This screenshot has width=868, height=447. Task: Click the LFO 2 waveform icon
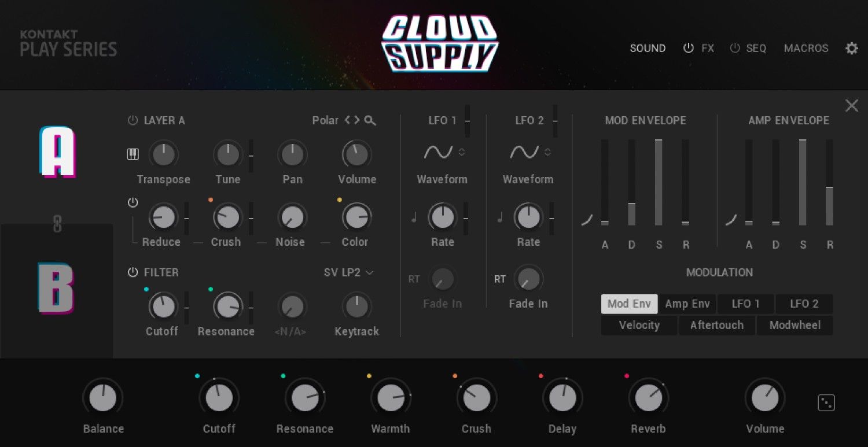pyautogui.click(x=524, y=152)
